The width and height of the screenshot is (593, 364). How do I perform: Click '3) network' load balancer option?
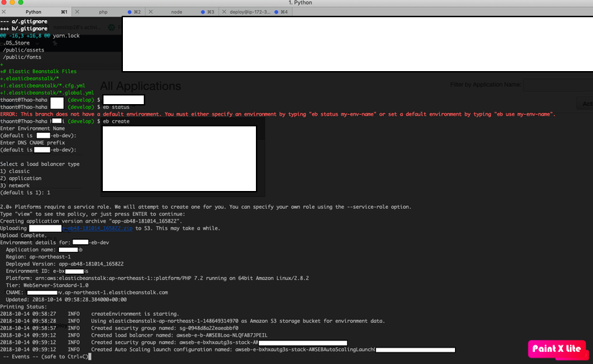(x=15, y=185)
